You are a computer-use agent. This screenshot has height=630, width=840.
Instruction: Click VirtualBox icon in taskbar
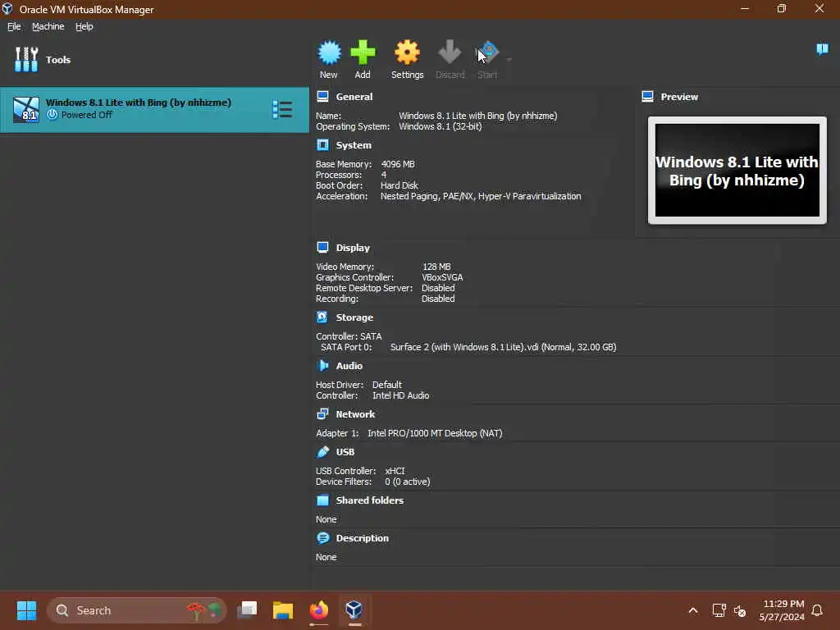[354, 609]
